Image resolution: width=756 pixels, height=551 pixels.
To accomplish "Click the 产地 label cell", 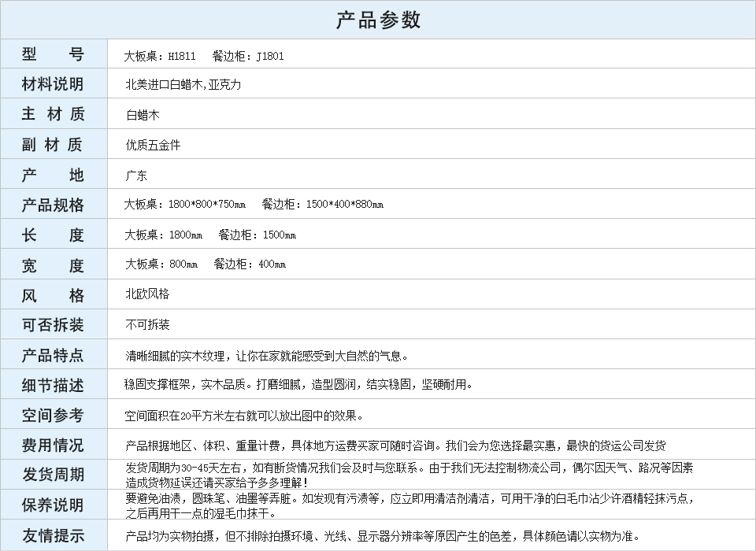I will (x=53, y=175).
